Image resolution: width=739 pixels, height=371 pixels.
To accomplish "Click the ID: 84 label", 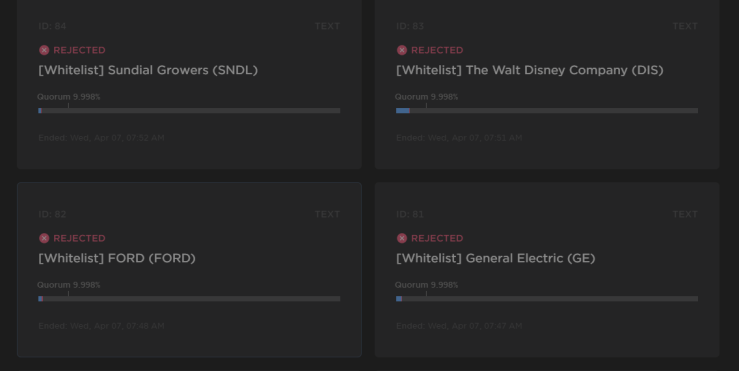I will coord(52,26).
